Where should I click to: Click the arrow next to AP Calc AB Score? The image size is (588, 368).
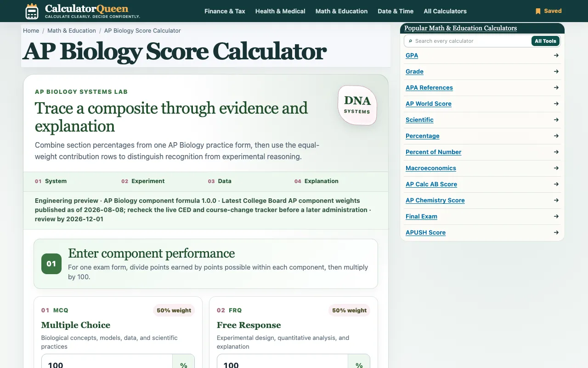(x=556, y=184)
